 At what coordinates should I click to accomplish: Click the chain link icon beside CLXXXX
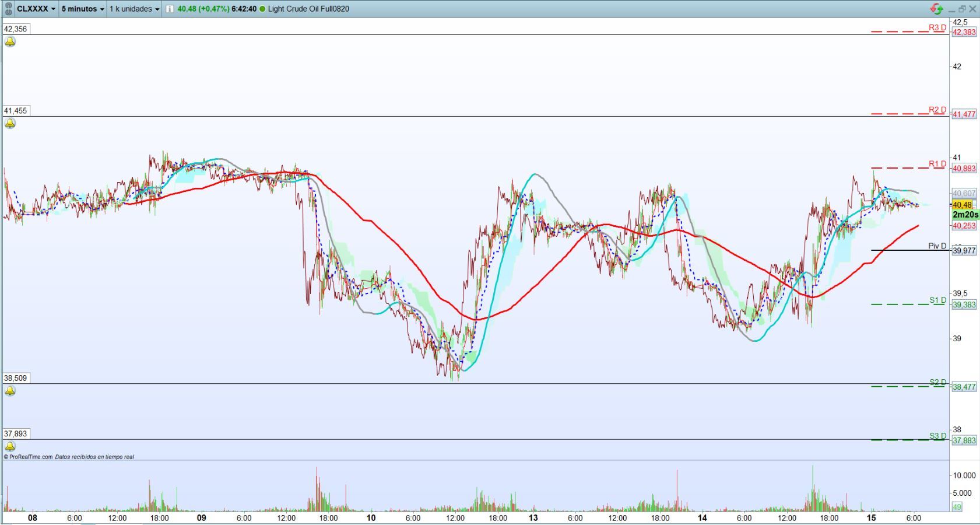click(8, 9)
